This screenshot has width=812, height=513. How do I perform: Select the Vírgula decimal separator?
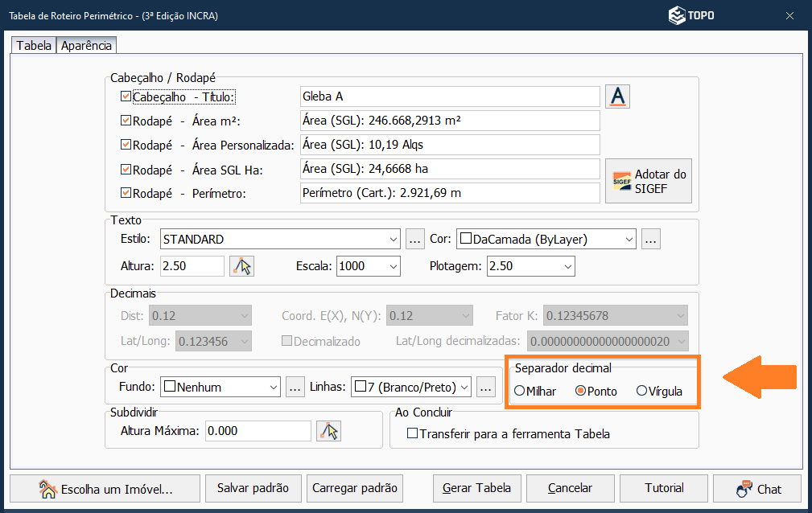(x=641, y=392)
